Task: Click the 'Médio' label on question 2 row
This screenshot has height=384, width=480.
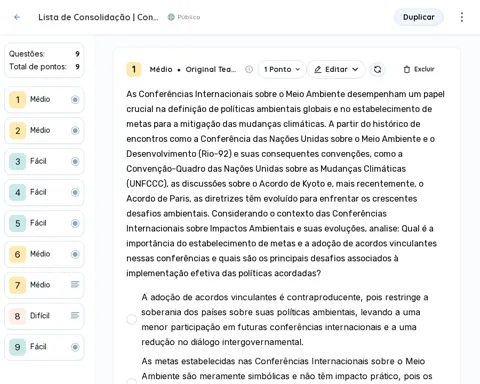Action: click(x=40, y=130)
